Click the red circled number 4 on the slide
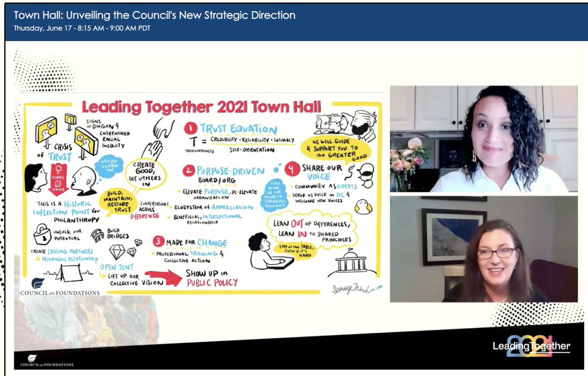The width and height of the screenshot is (588, 376). [x=293, y=168]
